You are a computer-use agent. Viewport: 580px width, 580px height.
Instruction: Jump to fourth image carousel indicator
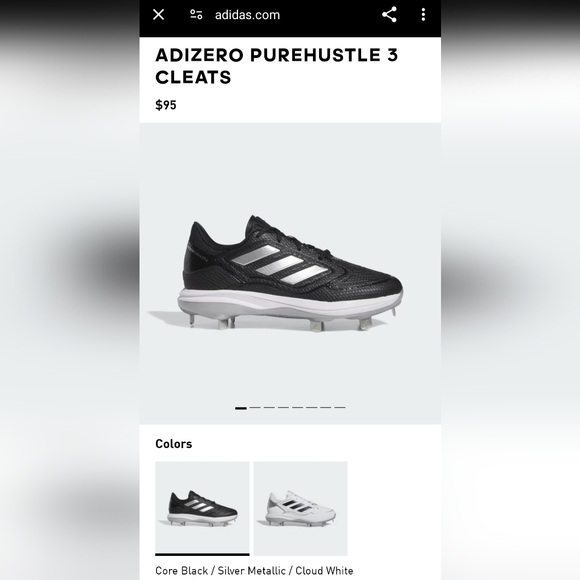point(283,408)
